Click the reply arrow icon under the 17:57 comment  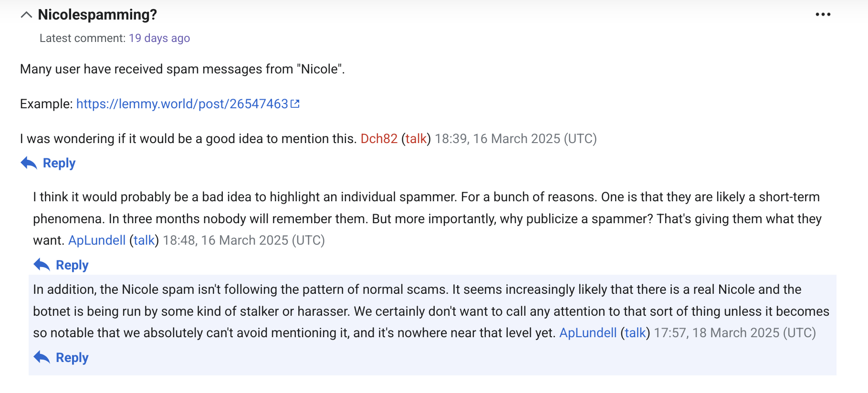click(42, 357)
